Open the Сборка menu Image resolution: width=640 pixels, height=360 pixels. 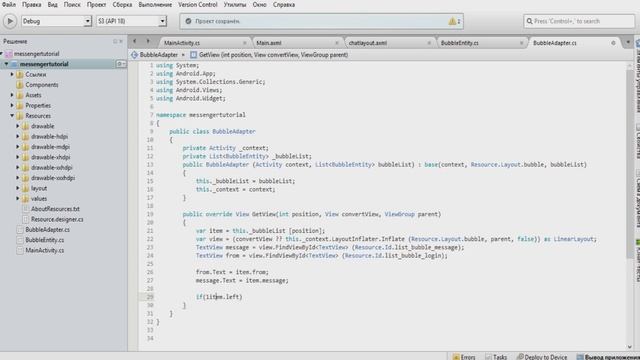coord(122,5)
